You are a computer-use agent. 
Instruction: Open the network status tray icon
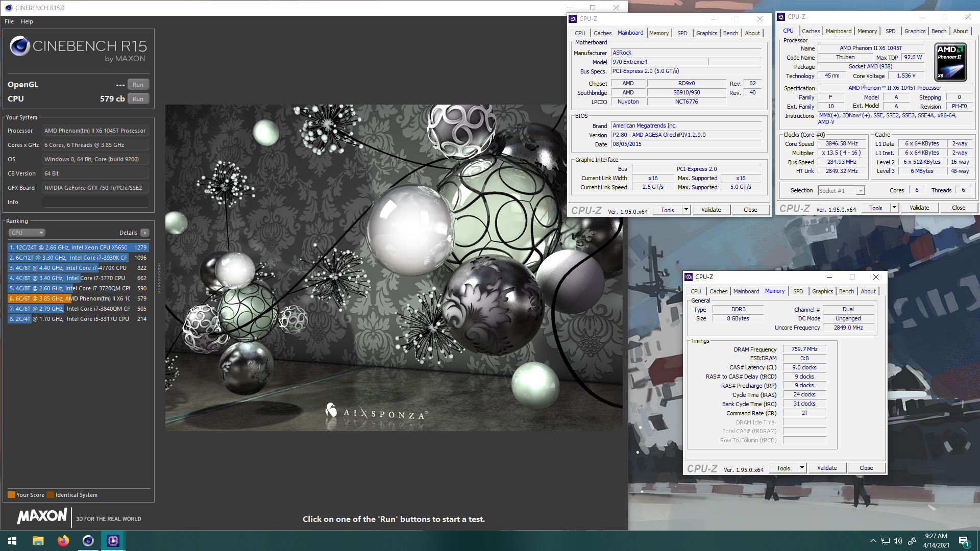click(x=886, y=541)
